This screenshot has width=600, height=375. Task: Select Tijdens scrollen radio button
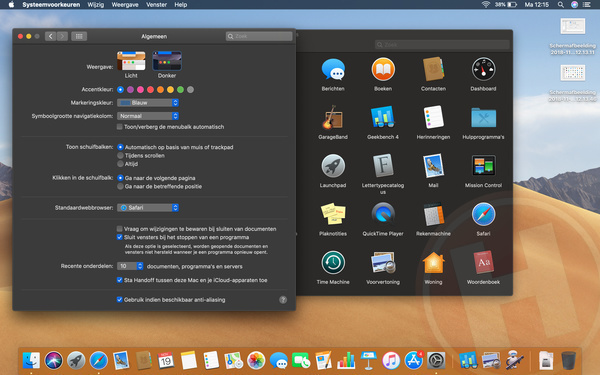[121, 155]
